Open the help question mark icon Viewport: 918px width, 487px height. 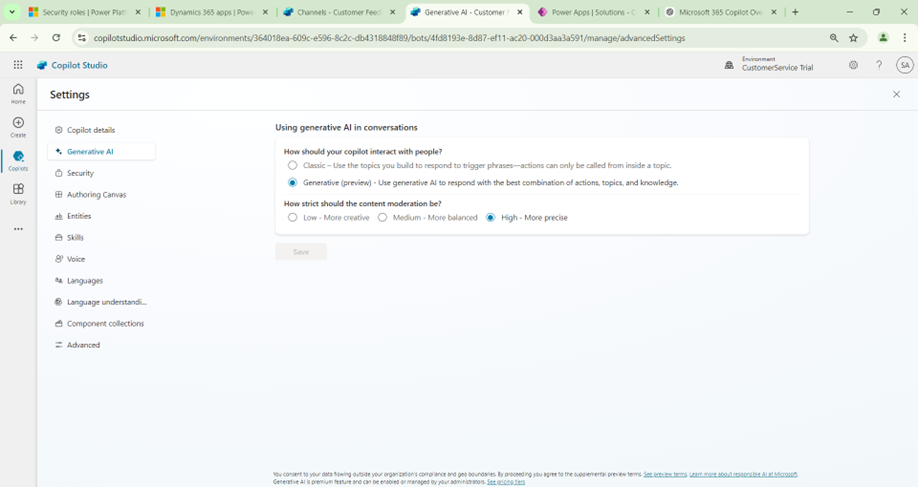(x=879, y=65)
